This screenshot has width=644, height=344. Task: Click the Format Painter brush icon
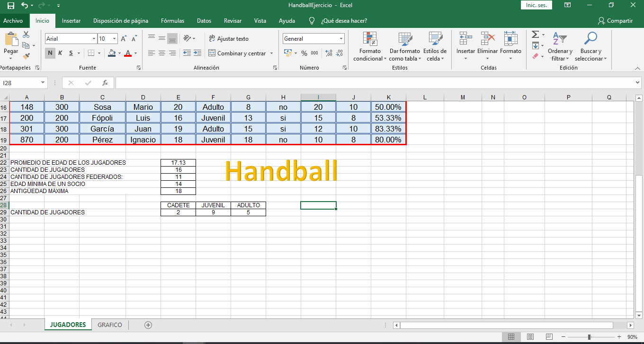(26, 56)
